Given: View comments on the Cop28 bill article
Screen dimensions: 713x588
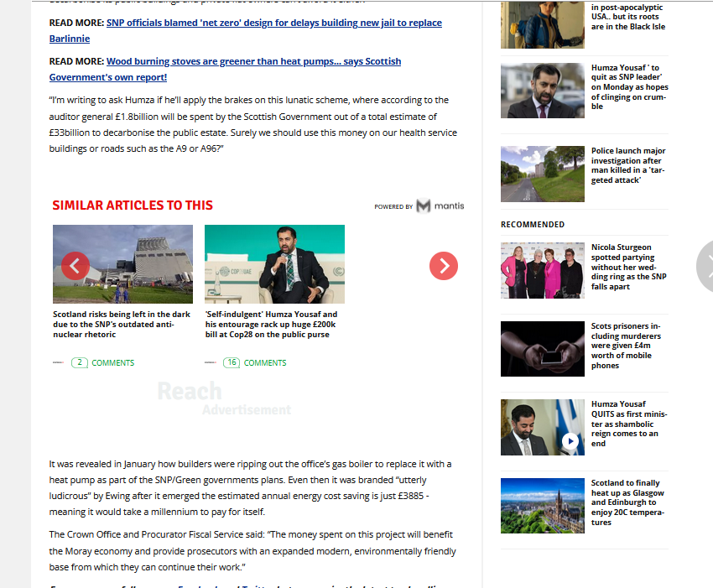Looking at the screenshot, I should pos(265,363).
